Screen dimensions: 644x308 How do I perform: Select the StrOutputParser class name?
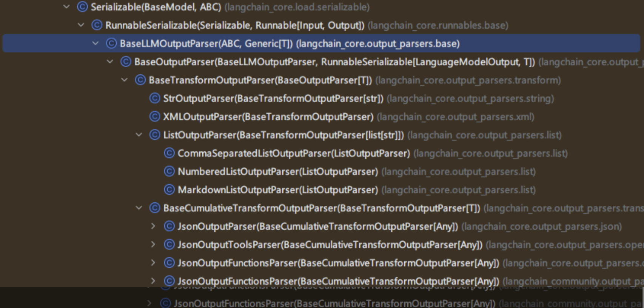(x=273, y=98)
